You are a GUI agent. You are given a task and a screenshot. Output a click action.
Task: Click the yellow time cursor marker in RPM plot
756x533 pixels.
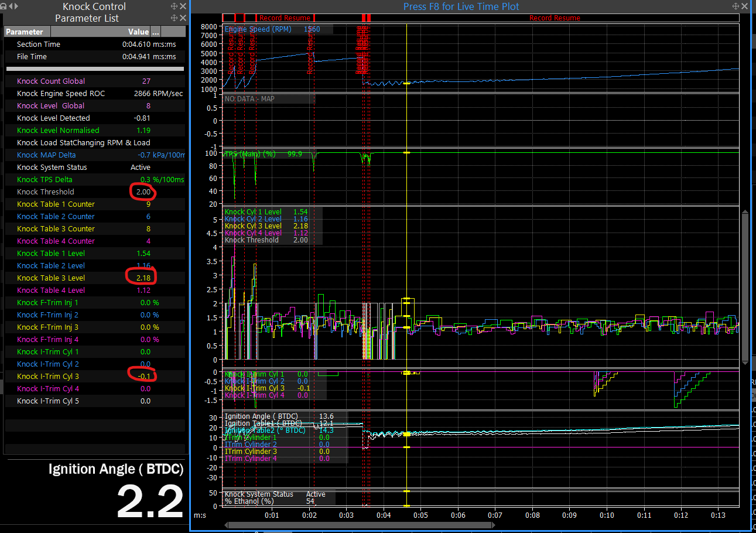[x=406, y=84]
